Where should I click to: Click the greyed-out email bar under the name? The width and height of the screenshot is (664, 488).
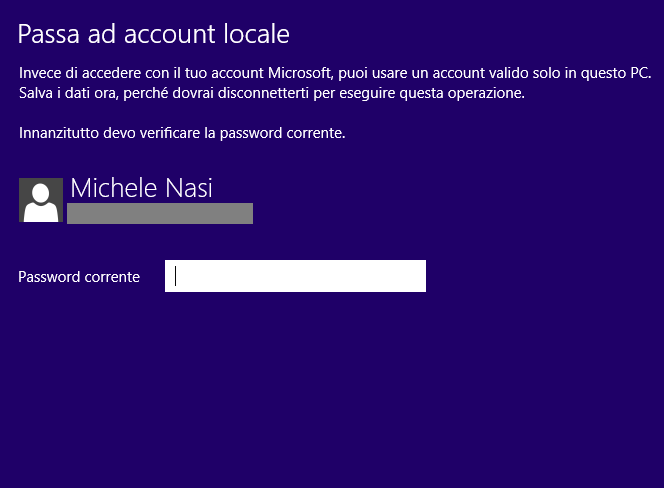point(160,212)
